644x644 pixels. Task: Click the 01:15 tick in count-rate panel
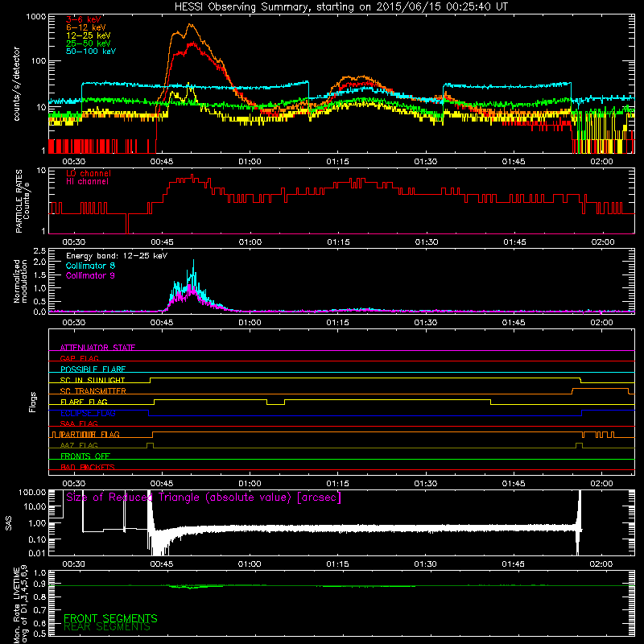[337, 162]
